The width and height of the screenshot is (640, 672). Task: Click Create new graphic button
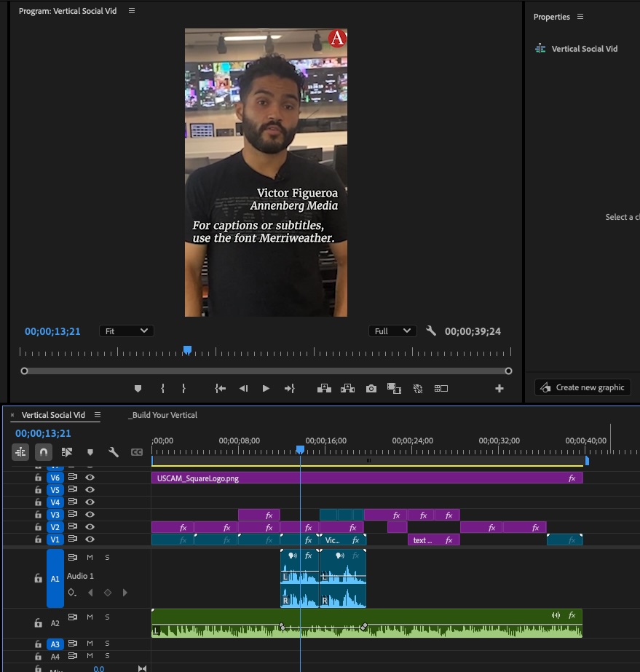tap(582, 387)
